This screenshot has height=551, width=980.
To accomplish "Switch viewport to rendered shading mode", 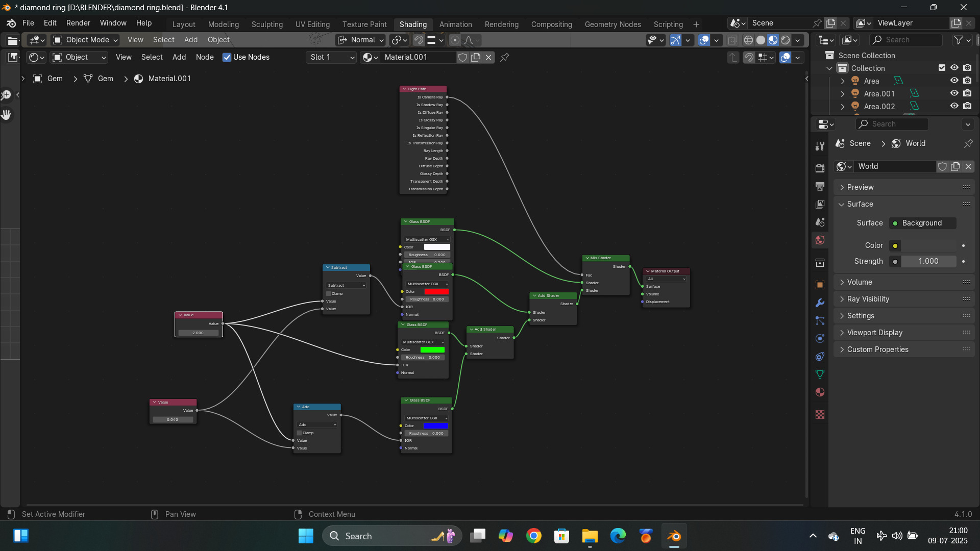I will click(786, 40).
